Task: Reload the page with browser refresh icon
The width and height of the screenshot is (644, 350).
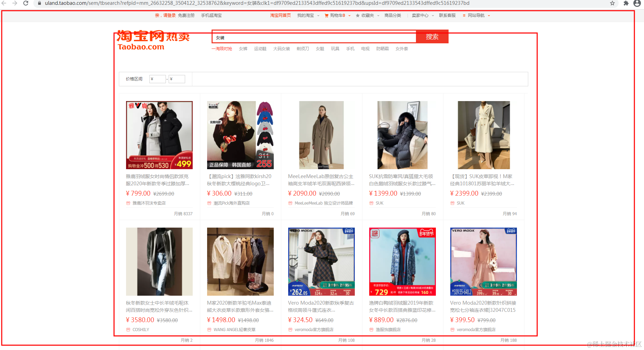Action: click(x=26, y=3)
